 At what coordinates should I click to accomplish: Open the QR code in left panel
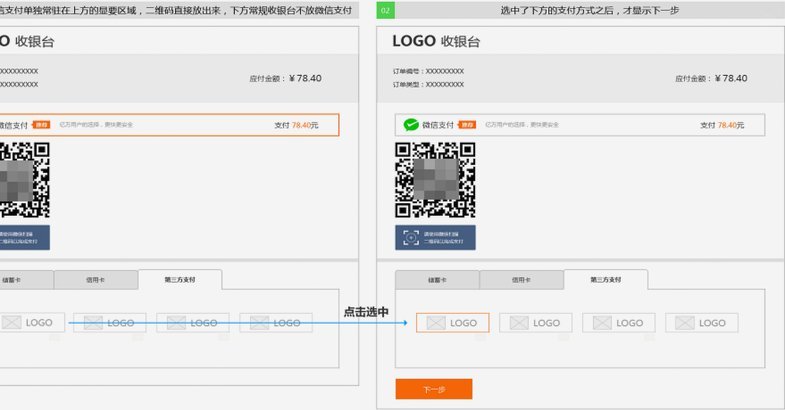pyautogui.click(x=25, y=180)
